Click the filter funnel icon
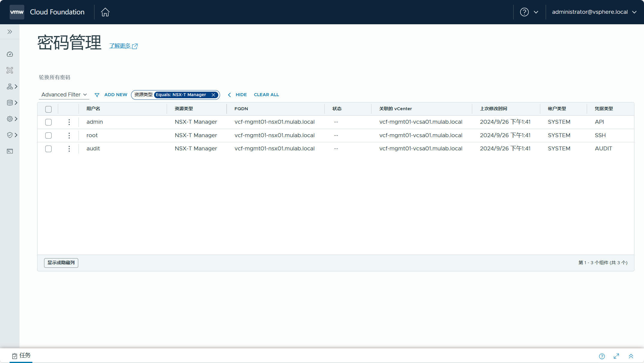Viewport: 644px width, 363px height. click(x=97, y=95)
